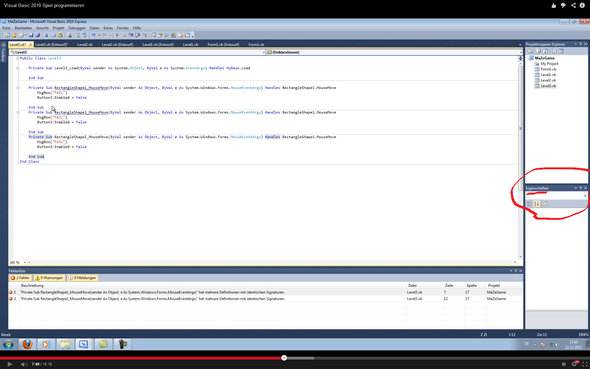Image resolution: width=590 pixels, height=369 pixels.
Task: Click the Redo toolbar icon
Action: [x=104, y=35]
